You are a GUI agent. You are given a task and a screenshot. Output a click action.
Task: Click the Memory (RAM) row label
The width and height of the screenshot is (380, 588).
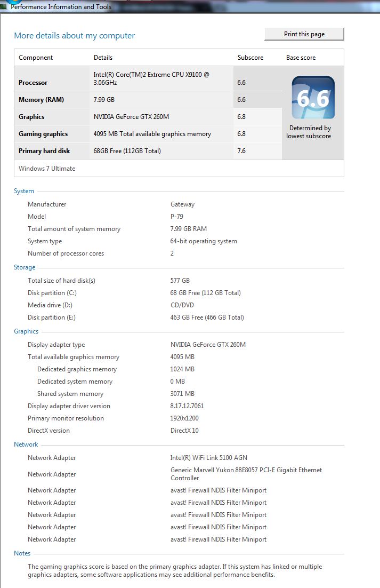click(41, 100)
